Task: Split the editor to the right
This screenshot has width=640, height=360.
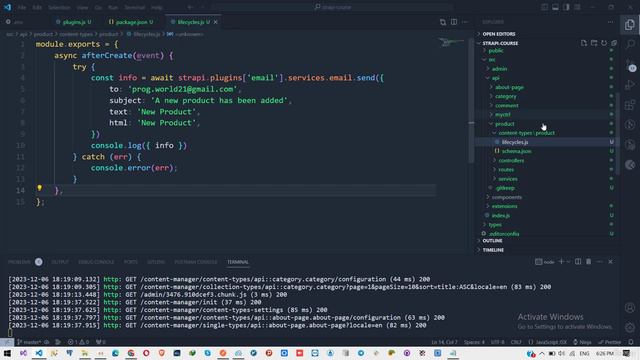Action: pos(454,22)
